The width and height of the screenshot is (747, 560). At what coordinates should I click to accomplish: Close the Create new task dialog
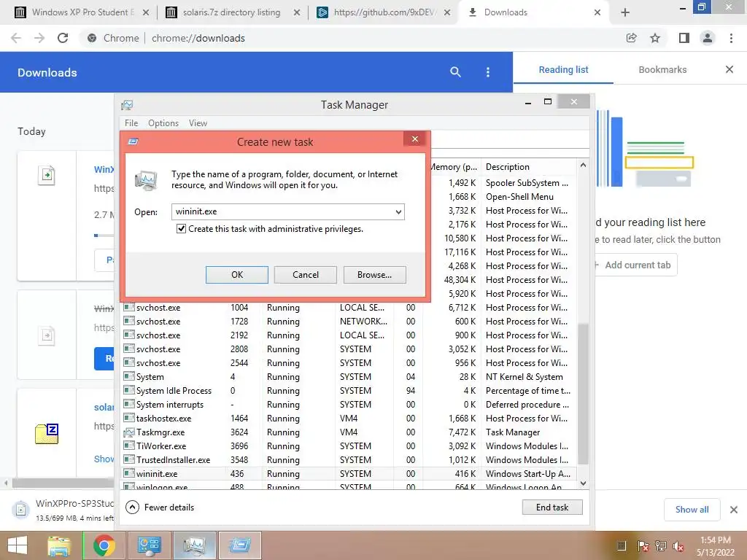coord(415,139)
